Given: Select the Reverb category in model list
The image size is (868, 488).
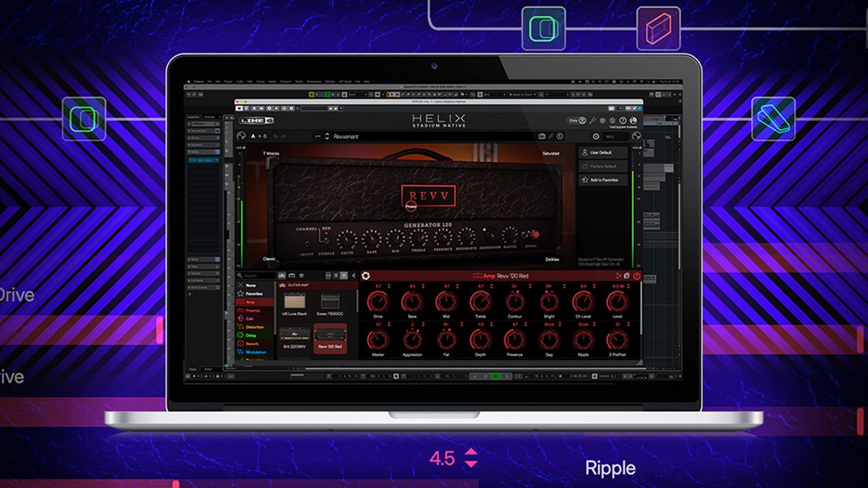Looking at the screenshot, I should click(255, 343).
